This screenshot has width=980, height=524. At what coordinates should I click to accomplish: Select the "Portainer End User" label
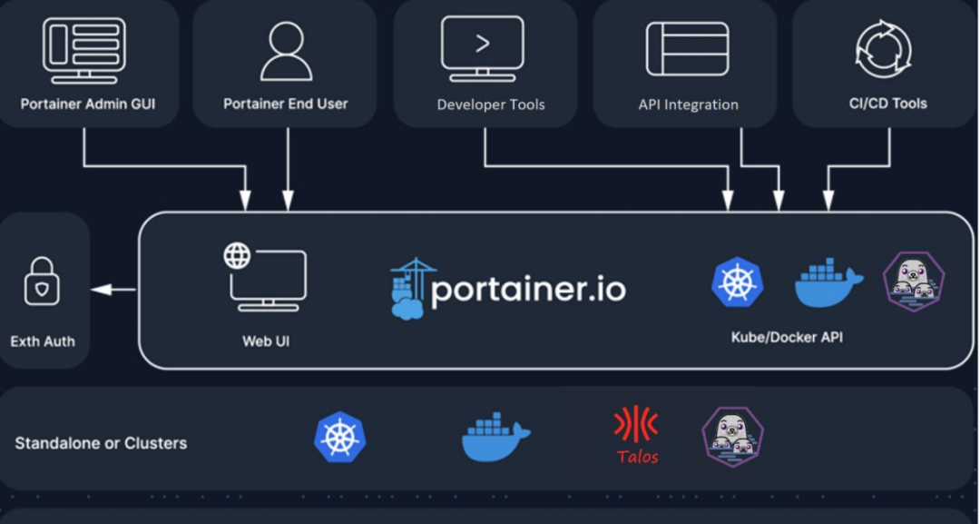(x=286, y=104)
